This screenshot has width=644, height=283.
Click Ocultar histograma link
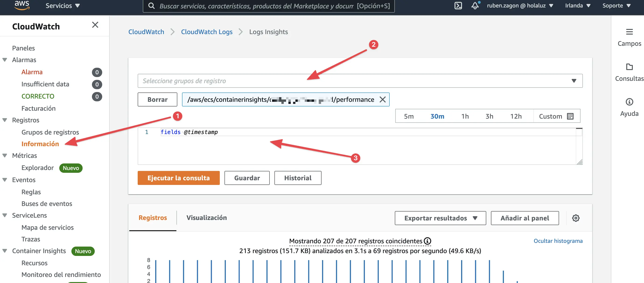pyautogui.click(x=558, y=241)
